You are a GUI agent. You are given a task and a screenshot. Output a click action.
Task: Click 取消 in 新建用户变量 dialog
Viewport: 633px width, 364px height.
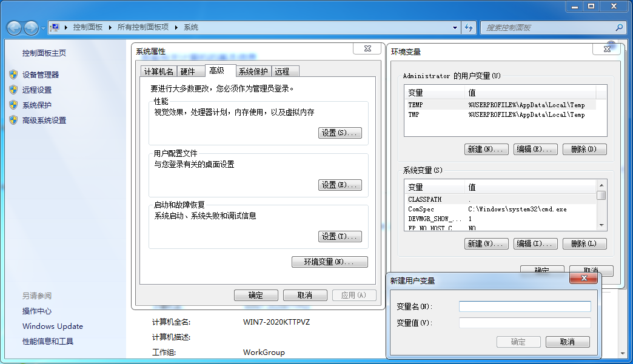568,342
